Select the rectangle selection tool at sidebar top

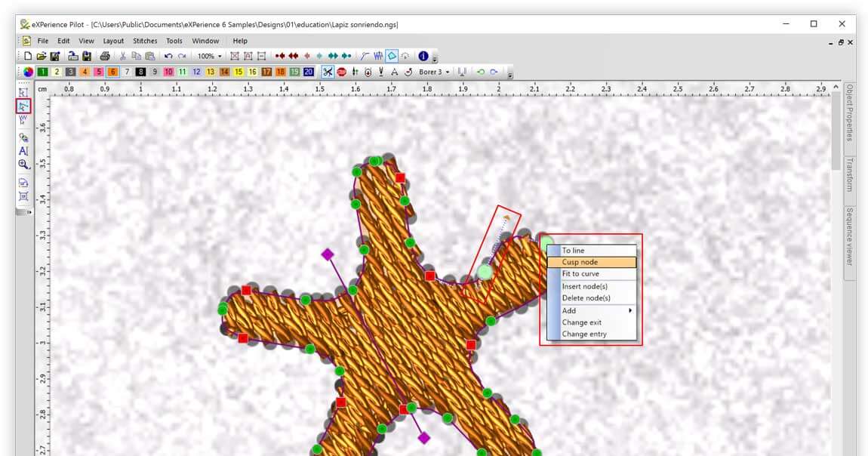click(x=23, y=92)
